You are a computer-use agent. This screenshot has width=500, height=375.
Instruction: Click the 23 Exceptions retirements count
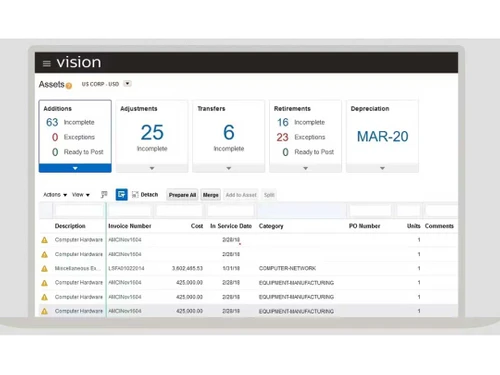click(282, 137)
